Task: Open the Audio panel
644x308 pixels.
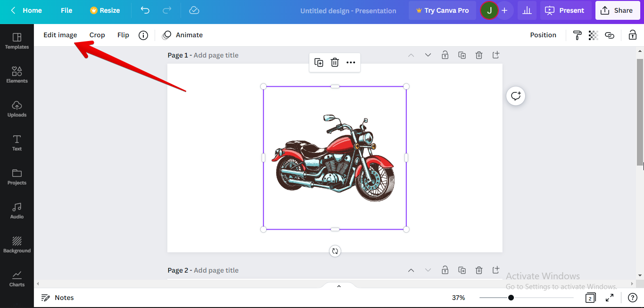Action: pyautogui.click(x=17, y=210)
